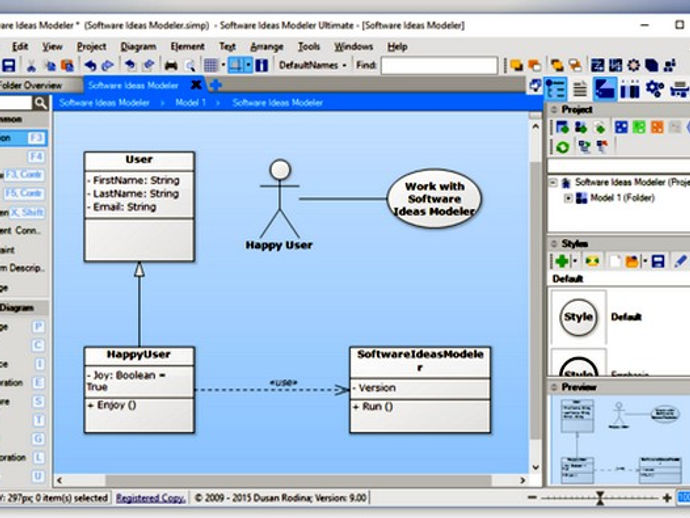Screen dimensions: 690x518
Task: Click the green plus add style icon
Action: (x=562, y=261)
